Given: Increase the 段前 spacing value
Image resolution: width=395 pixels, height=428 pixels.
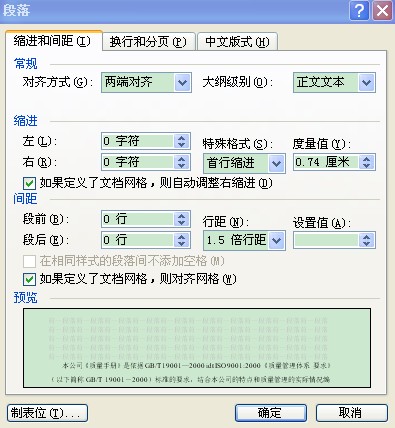Looking at the screenshot, I should [182, 216].
